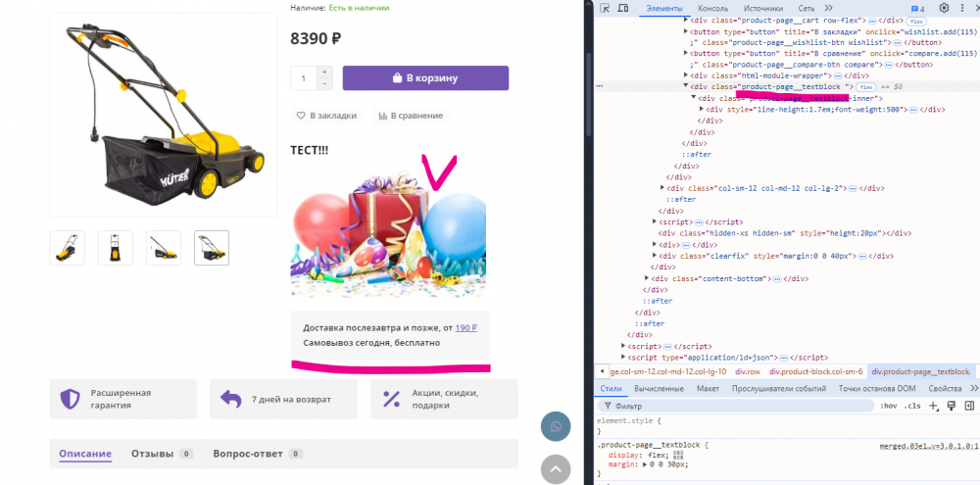Open DevTools settings gear
Image resolution: width=980 pixels, height=485 pixels.
click(x=945, y=8)
